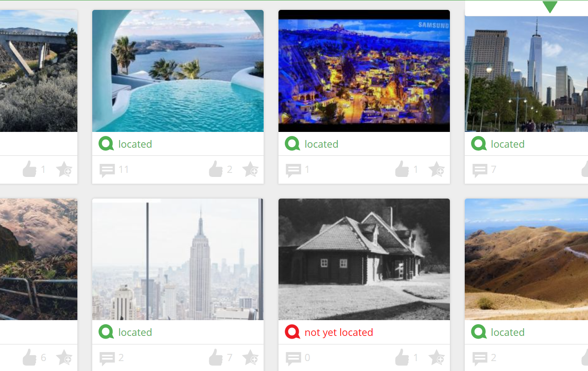This screenshot has width=588, height=371.
Task: Open comments on the log cabin photo
Action: (293, 358)
